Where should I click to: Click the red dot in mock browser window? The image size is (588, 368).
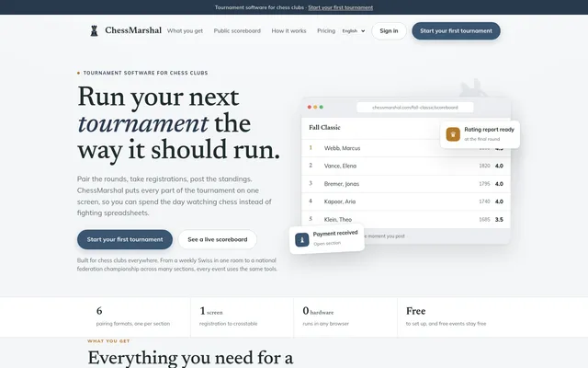pyautogui.click(x=310, y=107)
